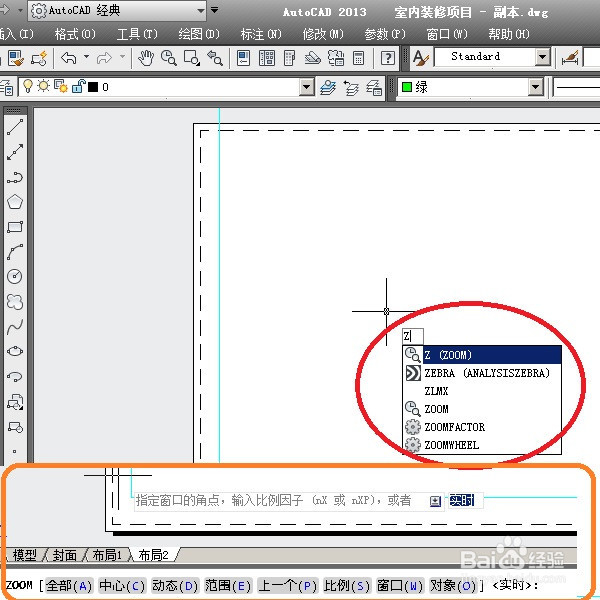
Task: Open the 参数(P) menu
Action: 385,34
